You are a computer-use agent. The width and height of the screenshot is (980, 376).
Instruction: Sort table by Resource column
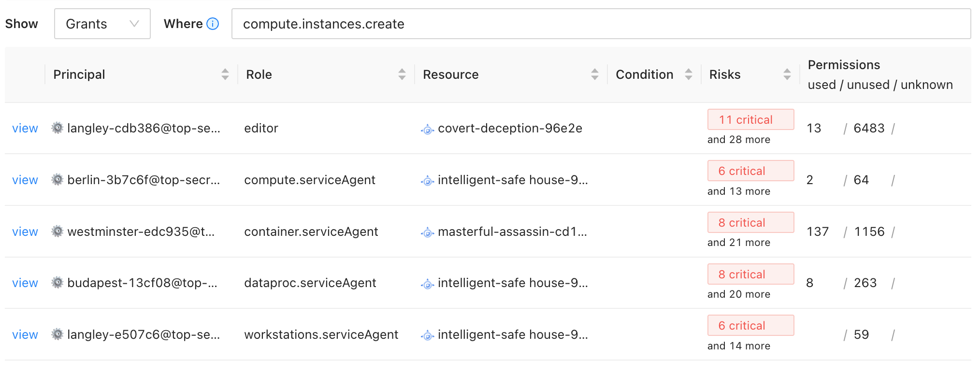[x=595, y=74]
